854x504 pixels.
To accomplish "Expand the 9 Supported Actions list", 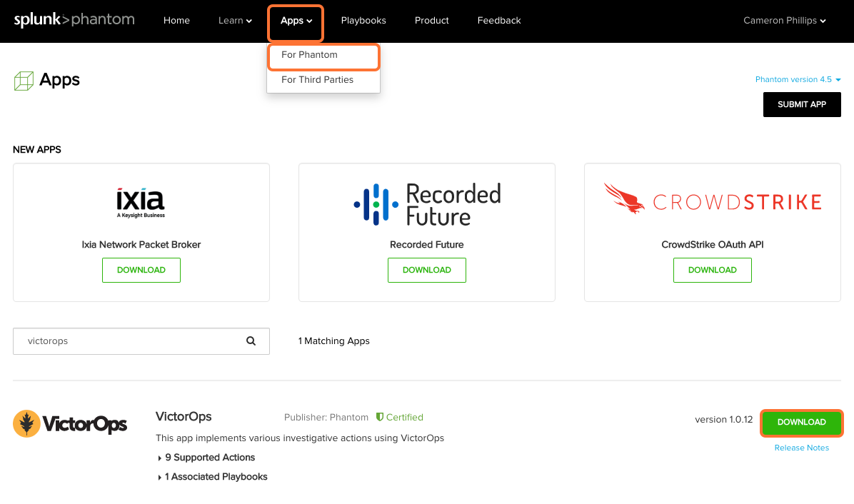I will click(209, 458).
